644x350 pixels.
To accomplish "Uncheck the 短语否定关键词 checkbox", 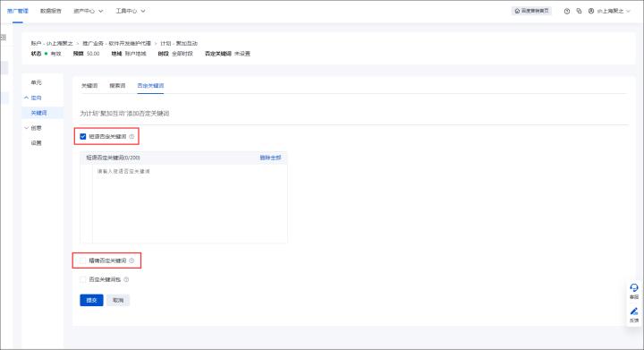I will 83,136.
